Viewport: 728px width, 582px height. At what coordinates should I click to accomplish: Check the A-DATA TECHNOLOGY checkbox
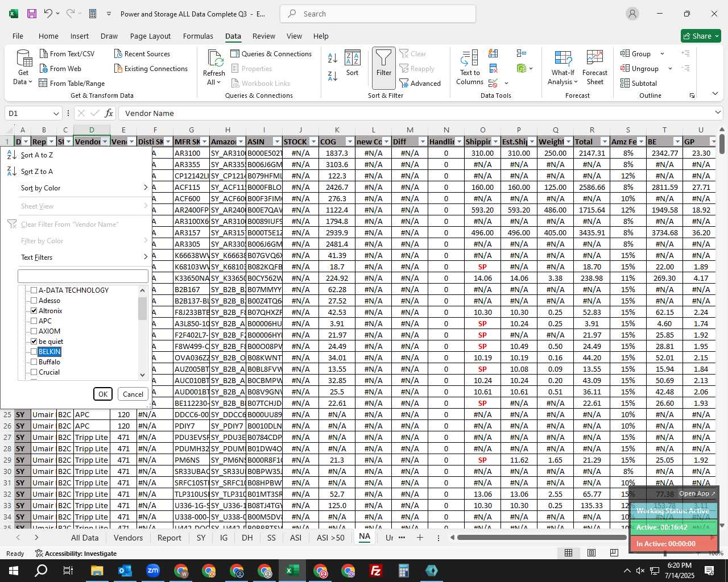[x=34, y=290]
